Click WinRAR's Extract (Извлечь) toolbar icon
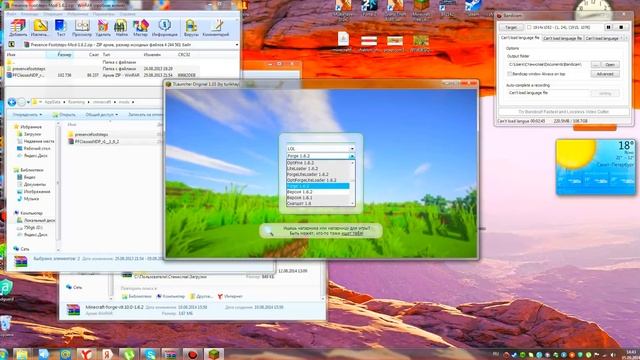 40,28
